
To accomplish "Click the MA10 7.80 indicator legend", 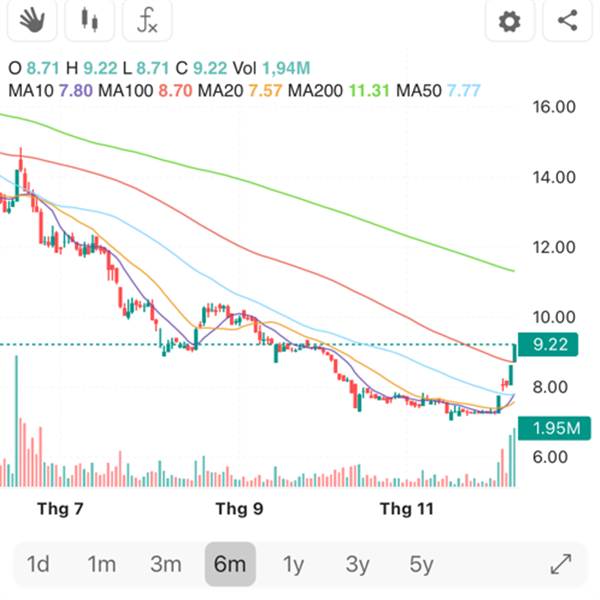I will coord(51,91).
